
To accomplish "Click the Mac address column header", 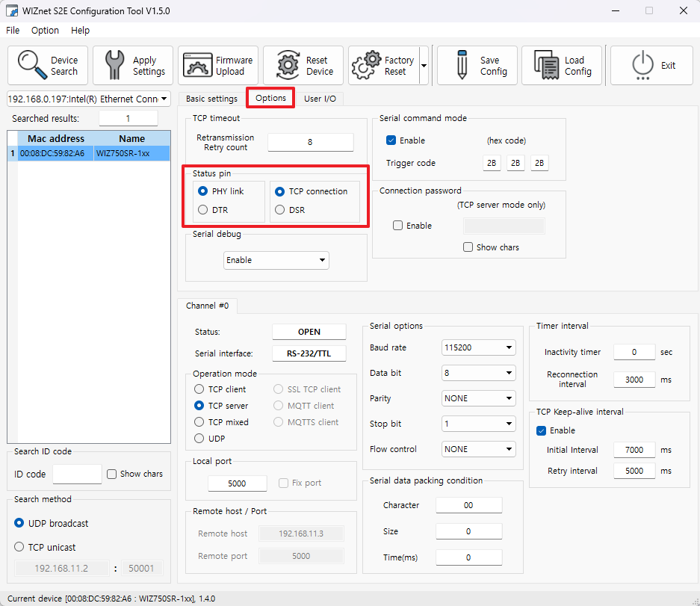I will [56, 138].
